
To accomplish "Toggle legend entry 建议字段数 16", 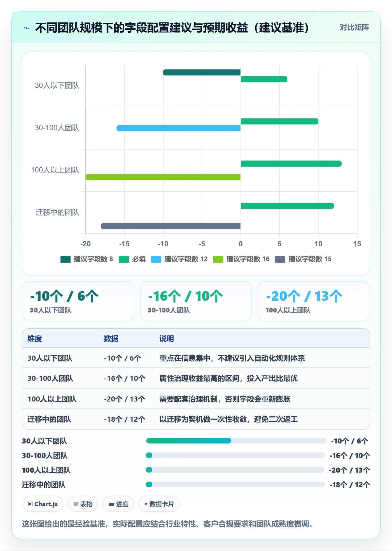I will 241,259.
